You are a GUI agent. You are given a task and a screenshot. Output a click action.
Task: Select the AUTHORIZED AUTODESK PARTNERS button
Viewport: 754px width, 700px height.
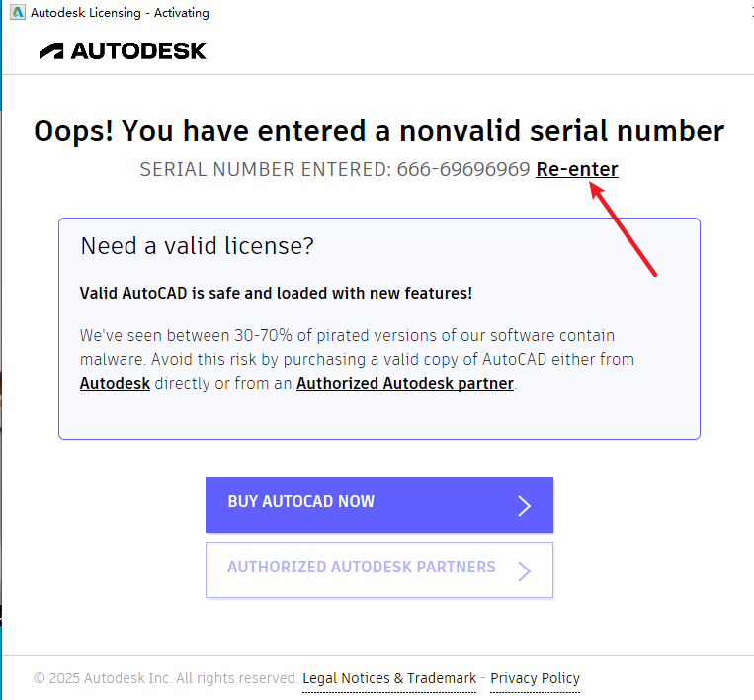coord(362,569)
